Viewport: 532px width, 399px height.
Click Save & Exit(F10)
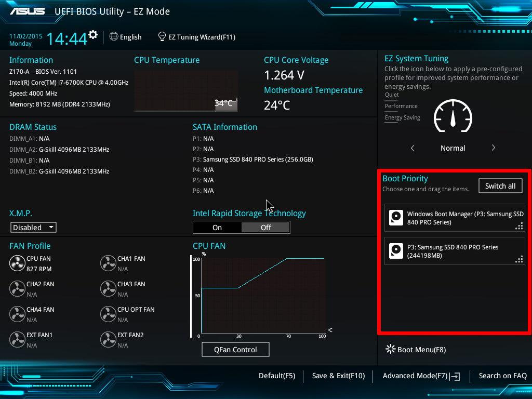(338, 376)
